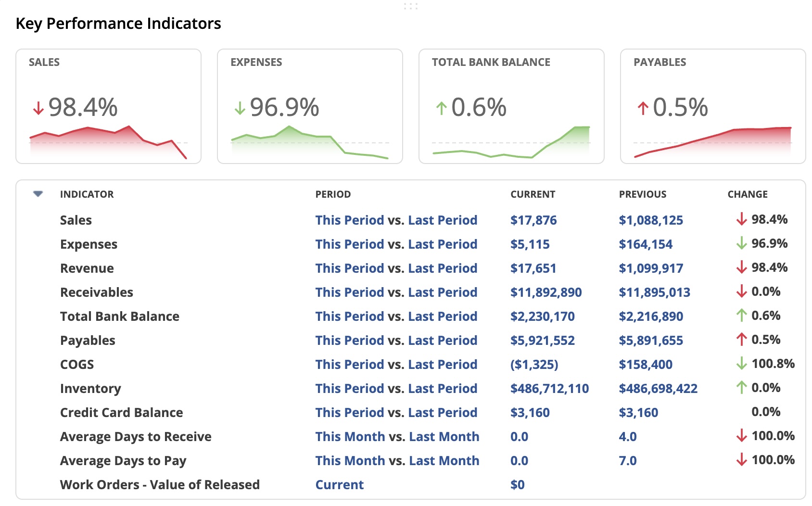
Task: Open Expenses previous value $164,154
Action: [646, 244]
